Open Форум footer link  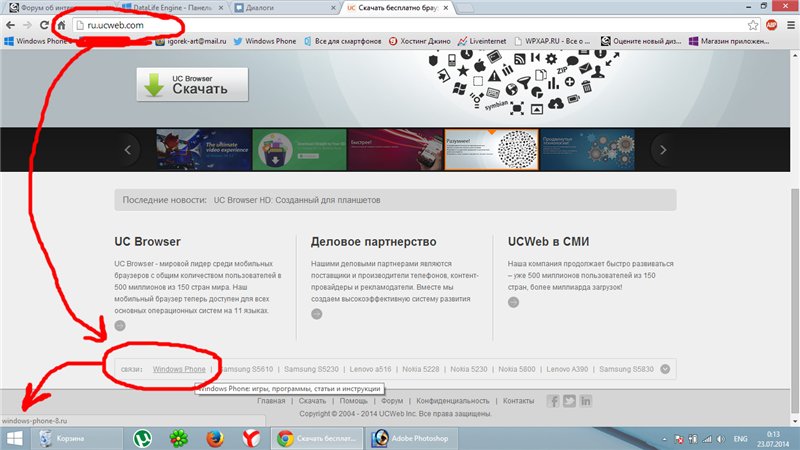pos(392,401)
